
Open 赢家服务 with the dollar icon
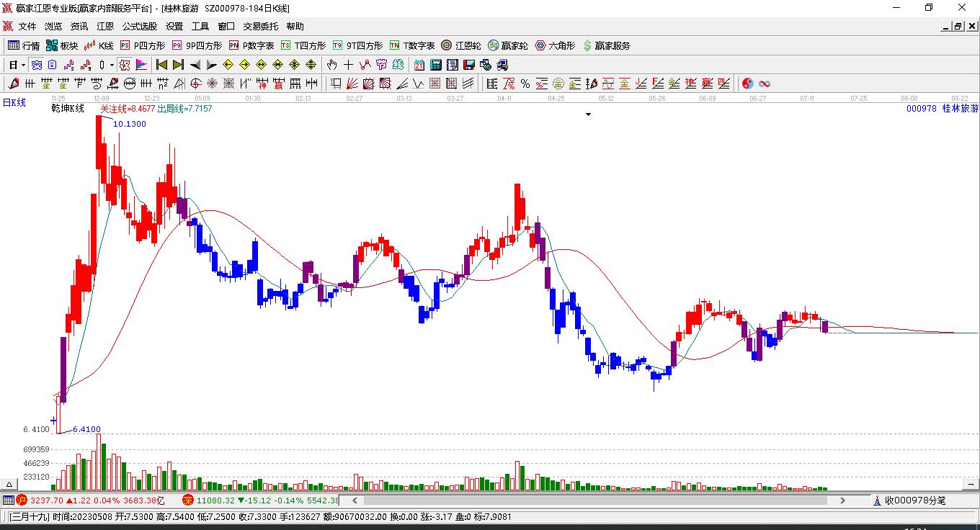click(x=606, y=45)
